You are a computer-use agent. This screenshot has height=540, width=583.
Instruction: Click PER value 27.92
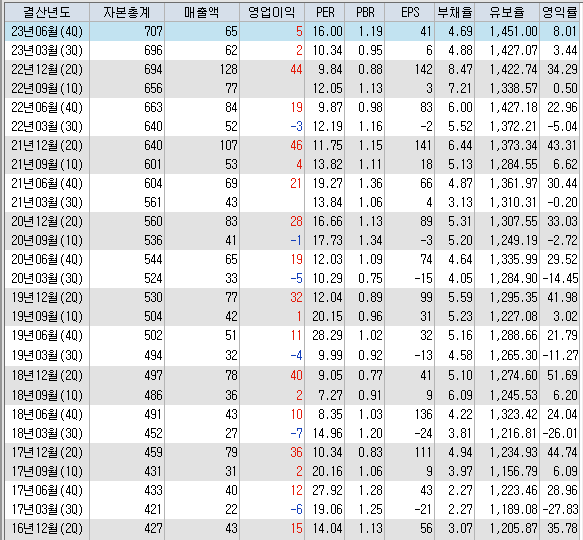click(x=327, y=490)
